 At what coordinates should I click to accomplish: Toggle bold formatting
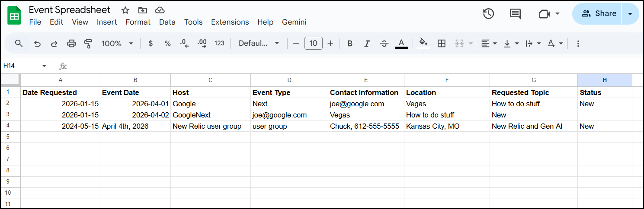coord(350,44)
